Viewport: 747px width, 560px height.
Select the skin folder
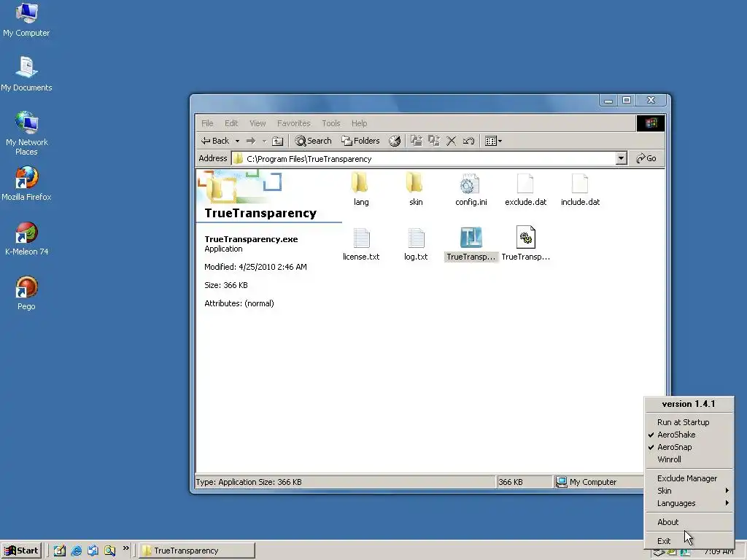[415, 190]
